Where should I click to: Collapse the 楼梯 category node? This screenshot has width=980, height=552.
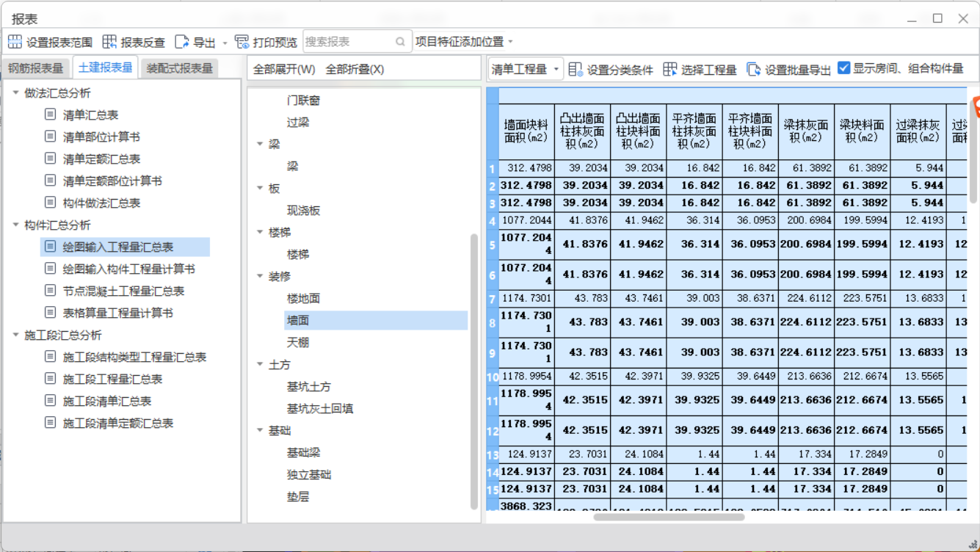coord(260,232)
